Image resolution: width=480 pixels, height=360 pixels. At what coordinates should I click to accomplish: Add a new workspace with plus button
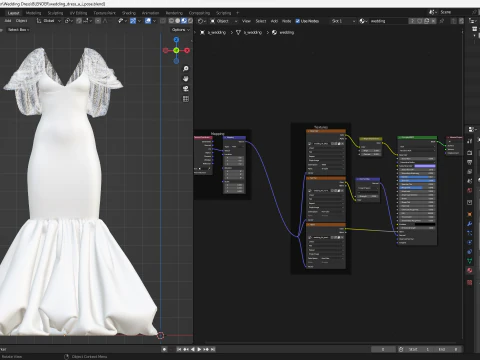[238, 13]
